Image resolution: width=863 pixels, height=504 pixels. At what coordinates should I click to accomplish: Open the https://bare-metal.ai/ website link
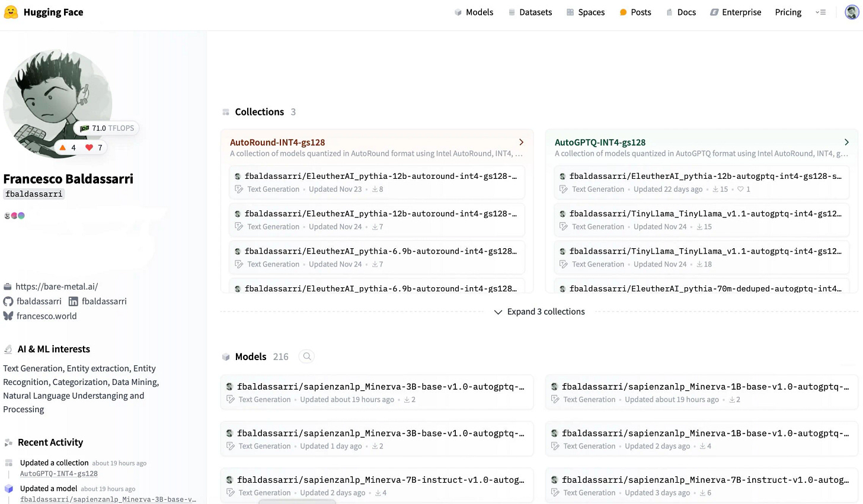point(56,286)
